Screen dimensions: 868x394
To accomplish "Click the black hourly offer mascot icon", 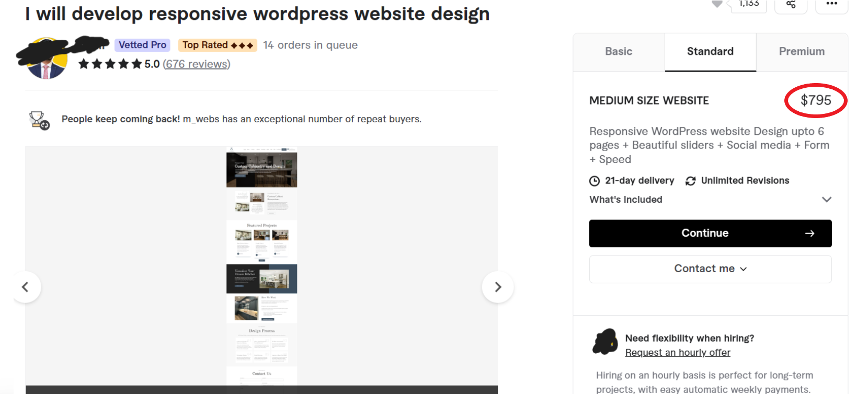I will pyautogui.click(x=605, y=342).
